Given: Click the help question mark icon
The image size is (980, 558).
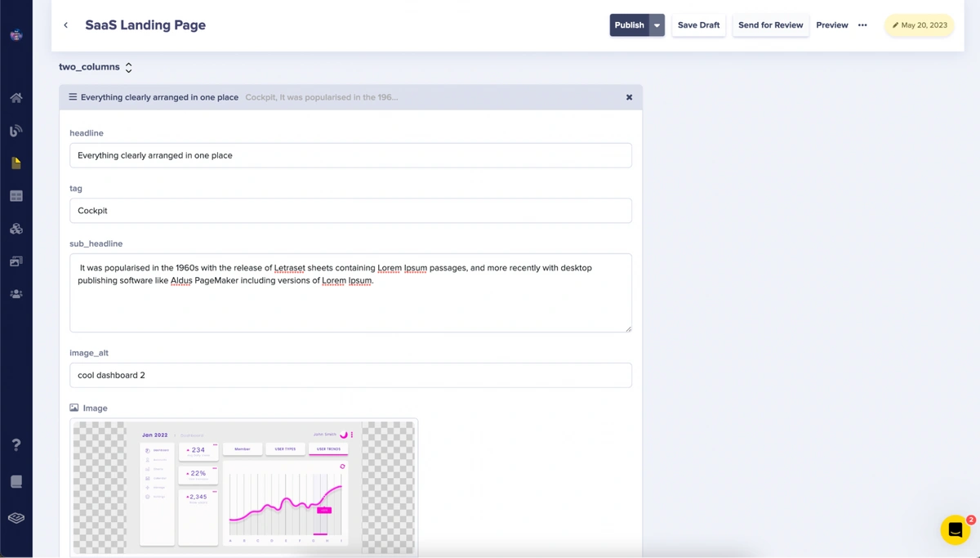Looking at the screenshot, I should (x=16, y=445).
